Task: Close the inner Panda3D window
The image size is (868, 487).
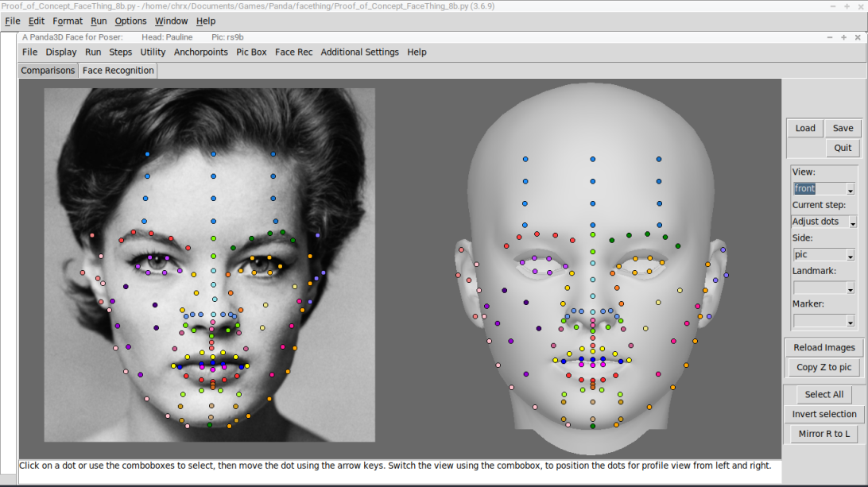Action: tap(858, 37)
